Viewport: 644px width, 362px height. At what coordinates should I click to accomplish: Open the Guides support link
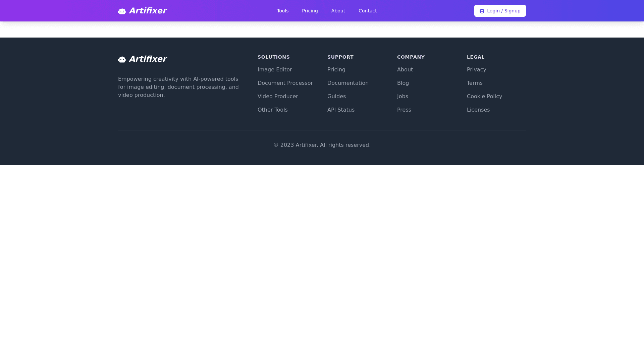(x=336, y=97)
